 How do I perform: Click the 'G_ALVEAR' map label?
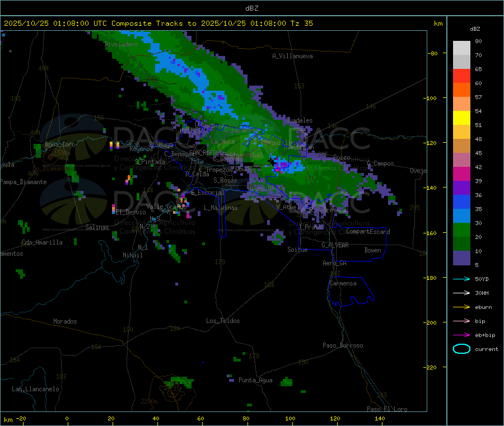point(335,245)
